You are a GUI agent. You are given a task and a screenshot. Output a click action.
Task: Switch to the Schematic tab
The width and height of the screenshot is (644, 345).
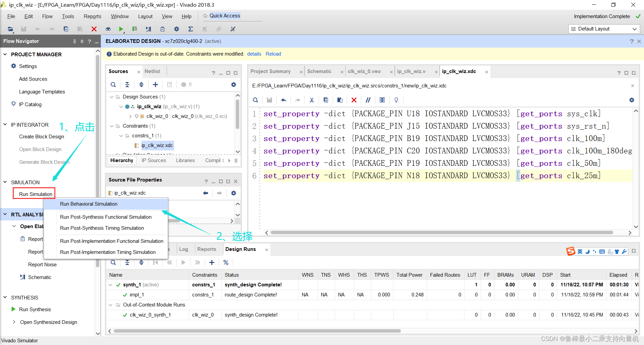[319, 71]
